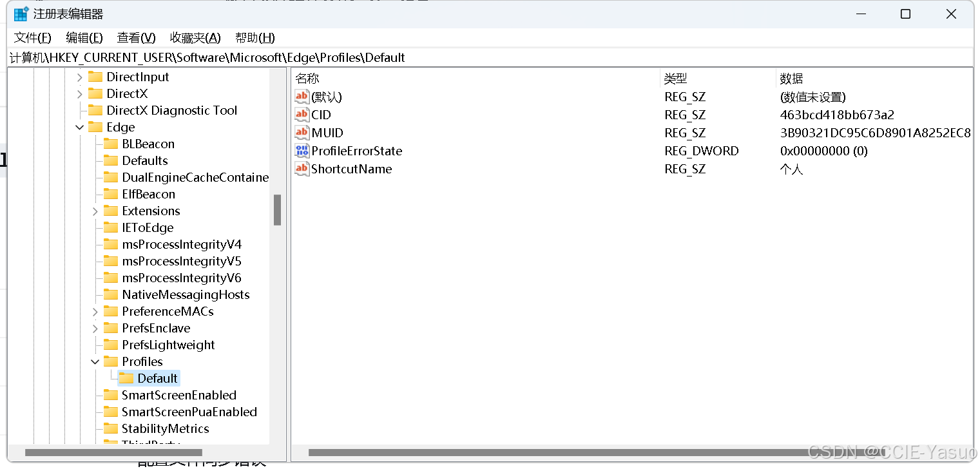The width and height of the screenshot is (980, 469).
Task: Click the PrefsLightweight folder icon
Action: pos(111,345)
